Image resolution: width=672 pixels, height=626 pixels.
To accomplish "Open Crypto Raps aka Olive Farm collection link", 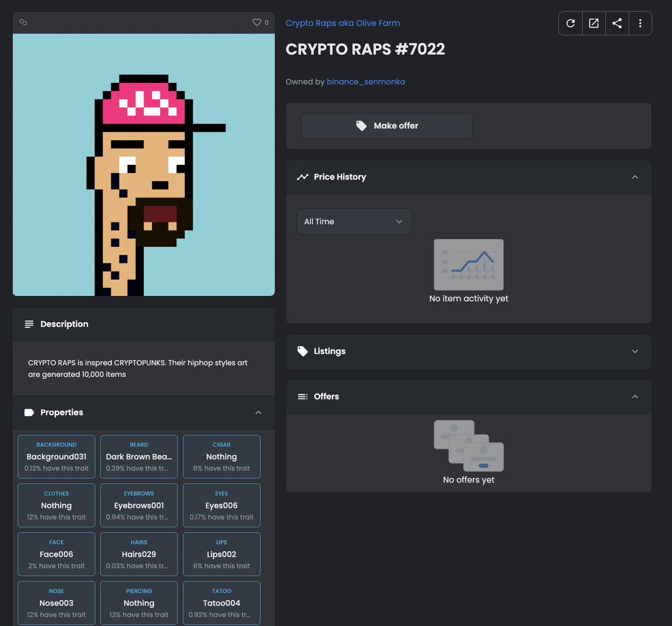I will point(343,23).
